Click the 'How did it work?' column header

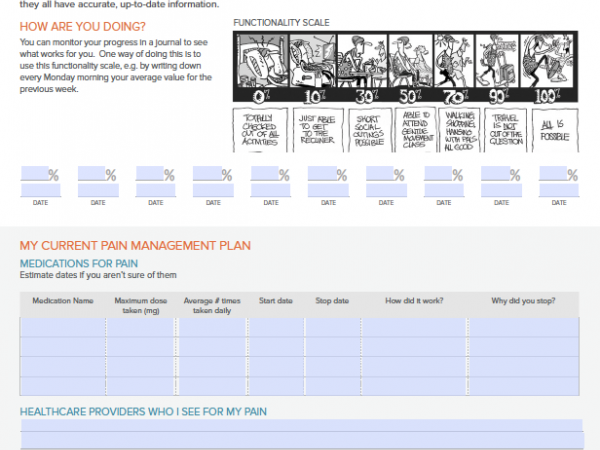[414, 301]
